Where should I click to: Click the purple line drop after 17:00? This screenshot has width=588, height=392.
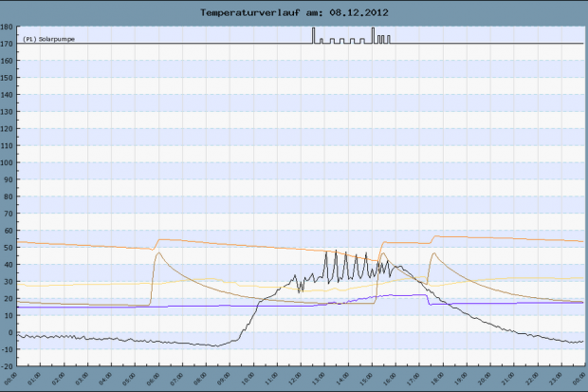point(429,300)
